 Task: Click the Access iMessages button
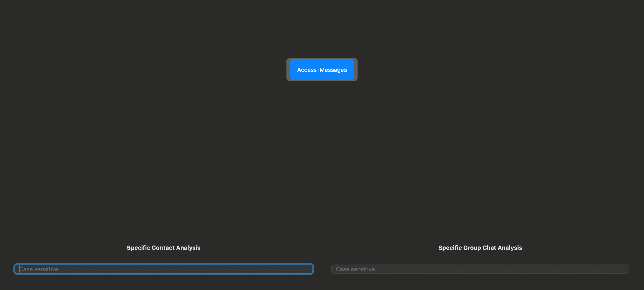pyautogui.click(x=322, y=70)
